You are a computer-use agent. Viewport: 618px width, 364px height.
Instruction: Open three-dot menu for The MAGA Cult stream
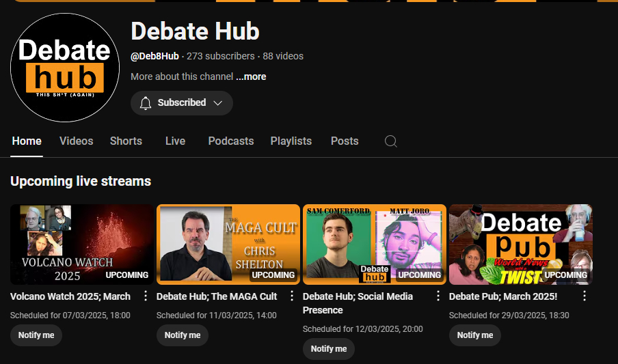point(292,296)
